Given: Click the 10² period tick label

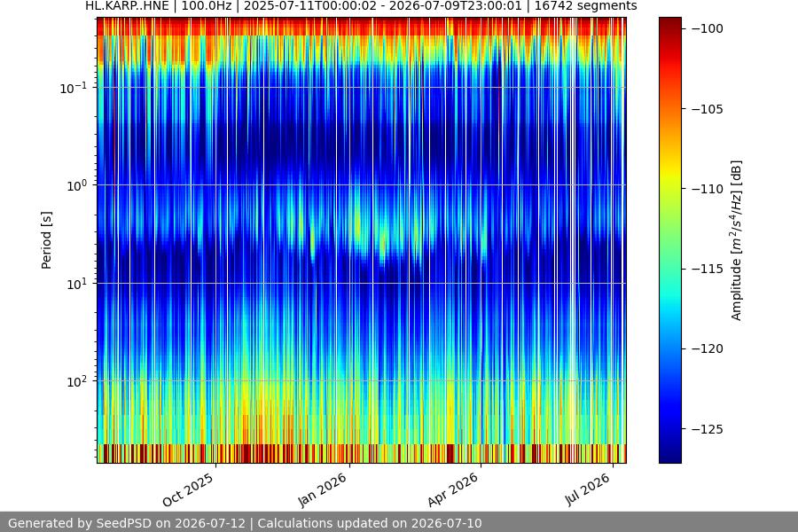Looking at the screenshot, I should [x=76, y=382].
